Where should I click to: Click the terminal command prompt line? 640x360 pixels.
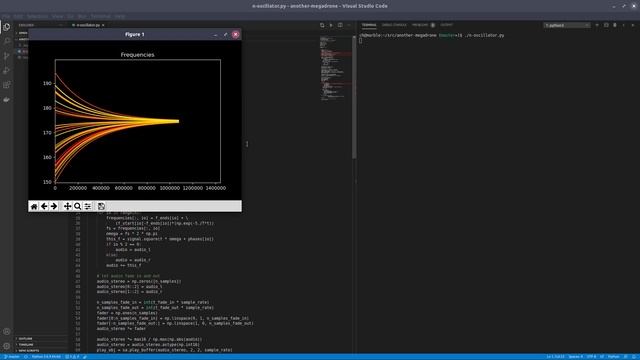(432, 36)
